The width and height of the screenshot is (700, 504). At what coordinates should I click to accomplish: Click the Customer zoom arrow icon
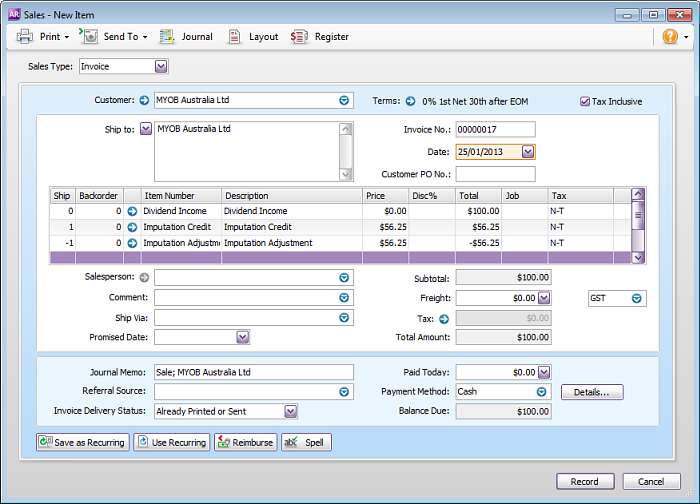point(144,100)
